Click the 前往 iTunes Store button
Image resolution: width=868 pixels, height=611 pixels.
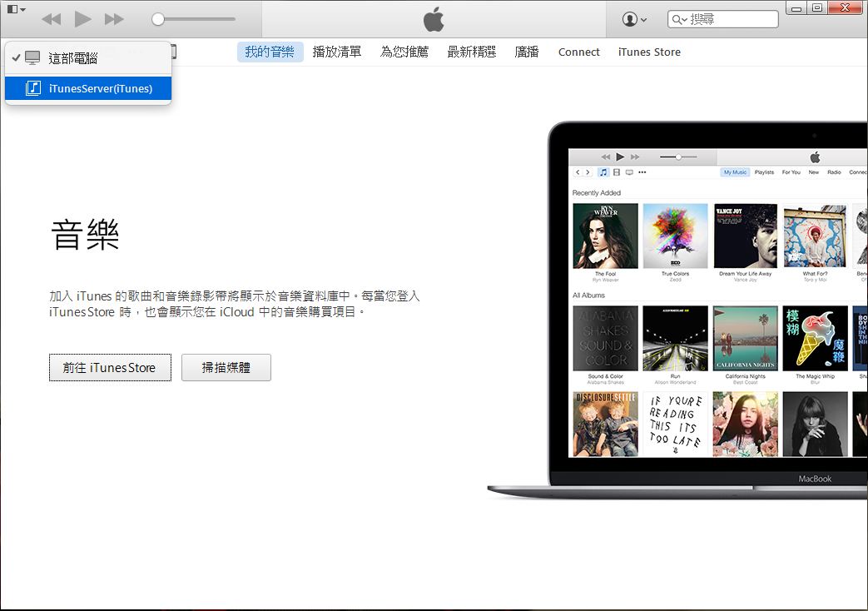pos(110,367)
